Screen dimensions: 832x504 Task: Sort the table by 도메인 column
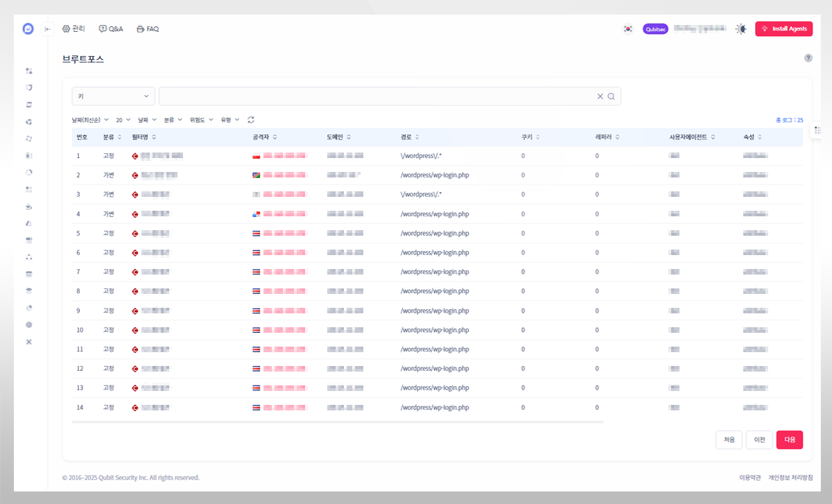(338, 137)
